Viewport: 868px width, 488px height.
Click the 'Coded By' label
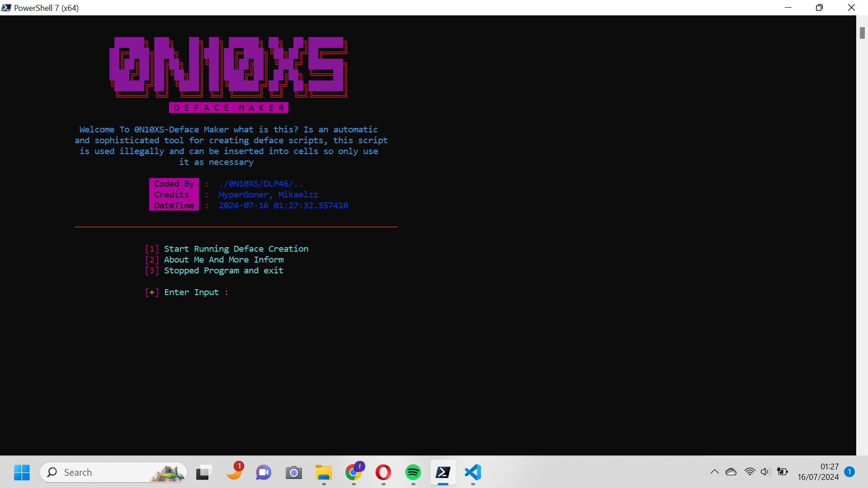pos(174,184)
